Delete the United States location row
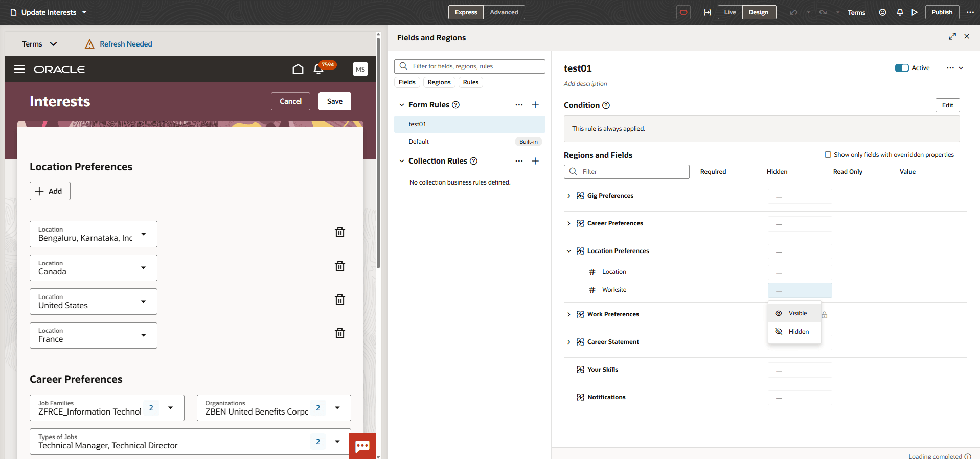This screenshot has height=459, width=980. [x=340, y=300]
